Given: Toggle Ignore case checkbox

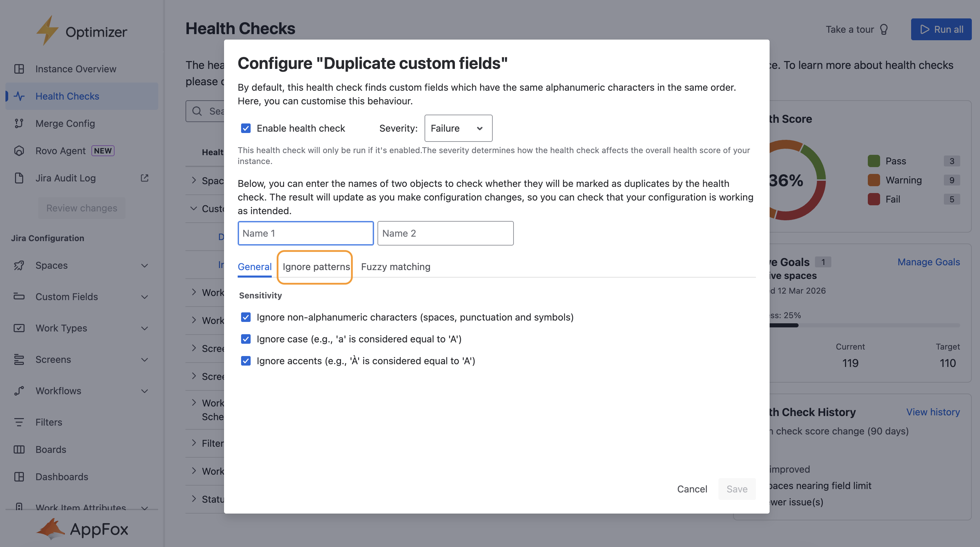Looking at the screenshot, I should 246,339.
